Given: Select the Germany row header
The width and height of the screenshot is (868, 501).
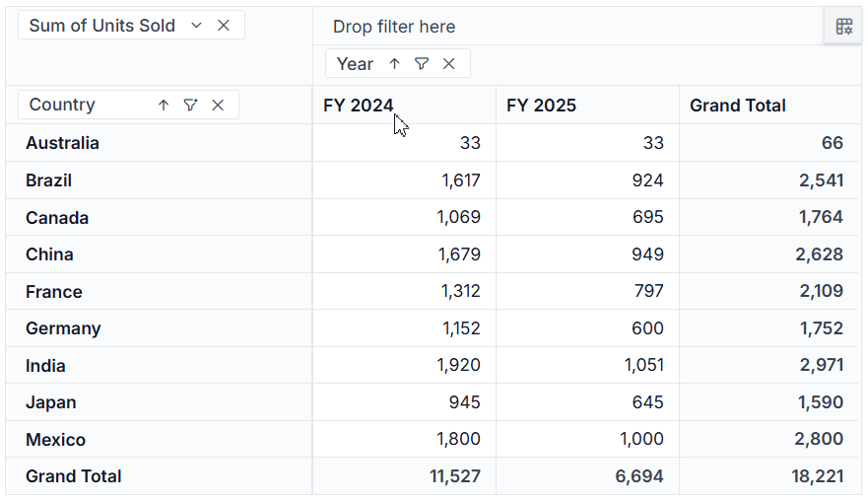Looking at the screenshot, I should tap(159, 328).
